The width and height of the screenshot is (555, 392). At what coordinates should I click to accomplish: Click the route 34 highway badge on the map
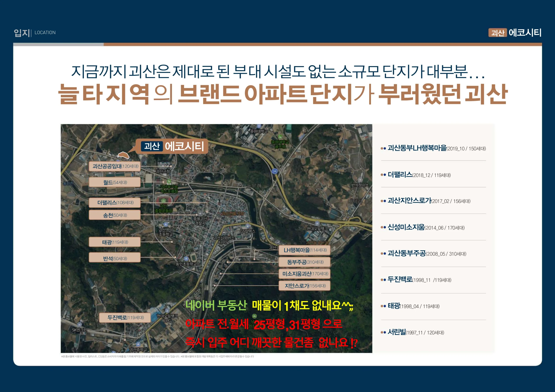pos(274,171)
